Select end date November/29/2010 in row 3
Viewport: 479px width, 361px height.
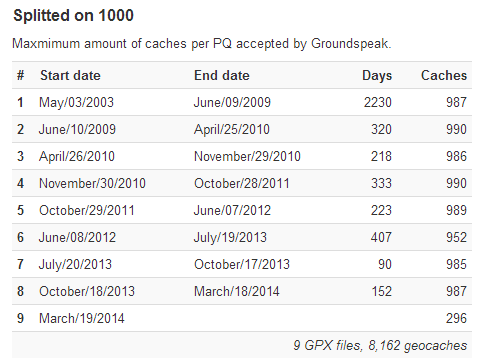tap(247, 156)
